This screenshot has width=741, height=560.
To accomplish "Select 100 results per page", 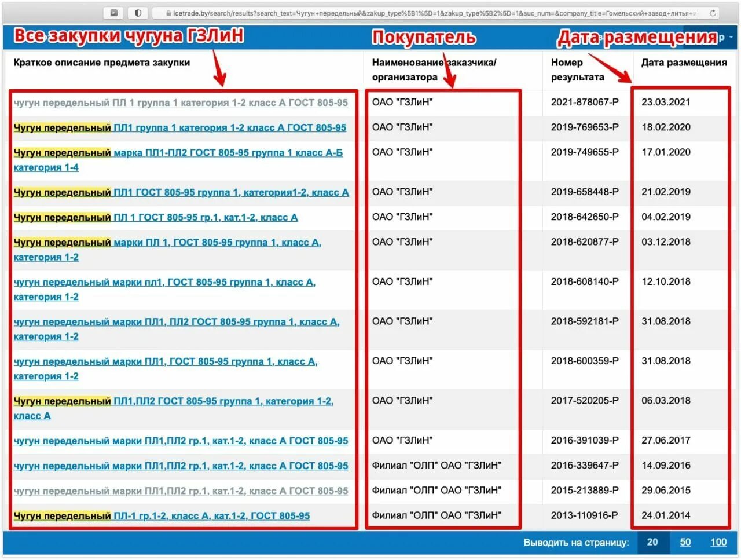I will coord(718,542).
